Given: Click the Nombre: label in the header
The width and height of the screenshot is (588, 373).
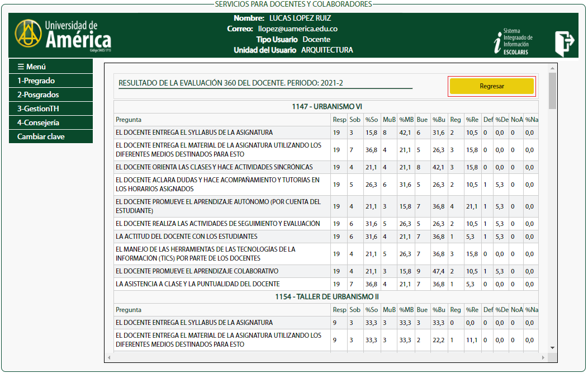Looking at the screenshot, I should click(249, 18).
